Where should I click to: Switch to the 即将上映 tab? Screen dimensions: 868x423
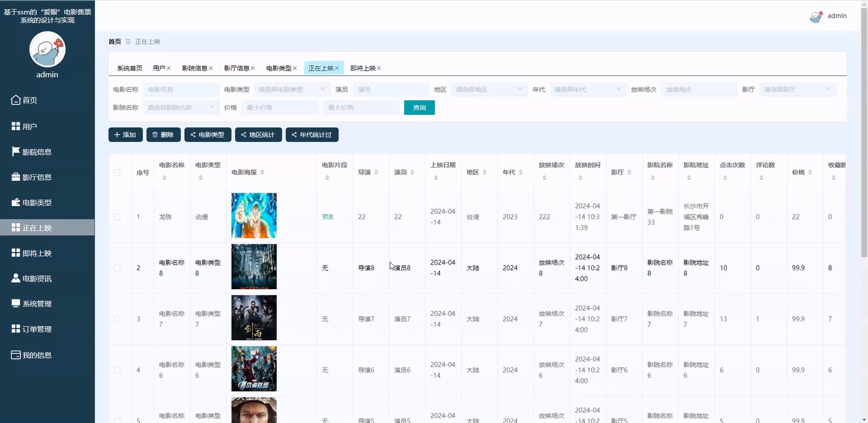363,68
